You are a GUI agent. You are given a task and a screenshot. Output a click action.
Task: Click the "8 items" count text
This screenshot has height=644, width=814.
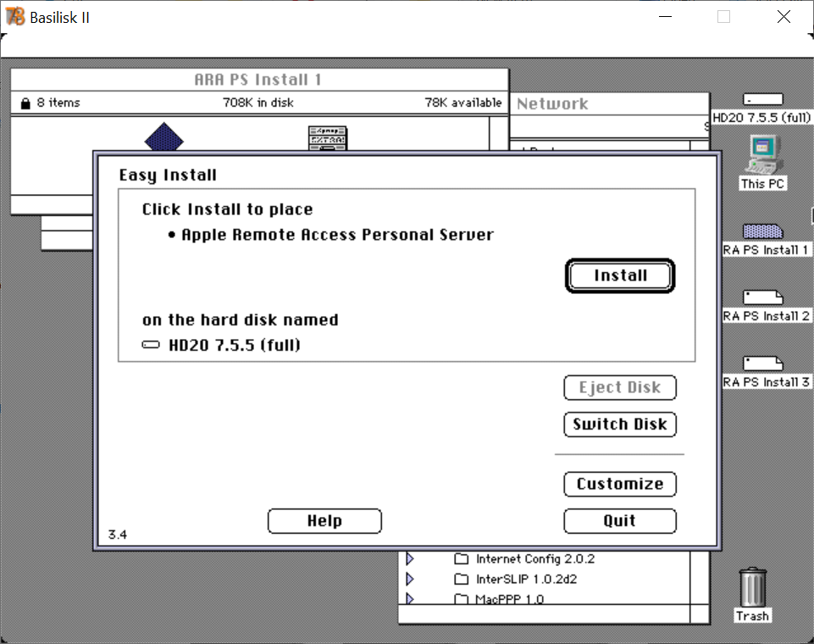58,103
